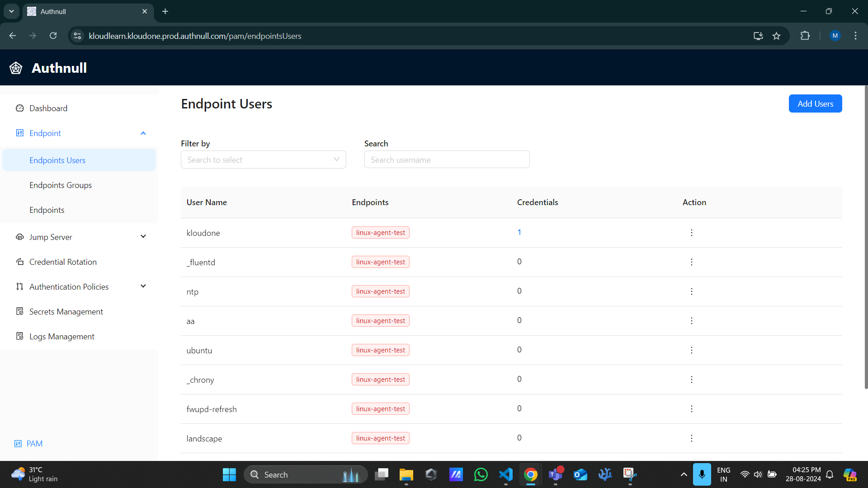Click the Dashboard icon in sidebar

tap(20, 108)
